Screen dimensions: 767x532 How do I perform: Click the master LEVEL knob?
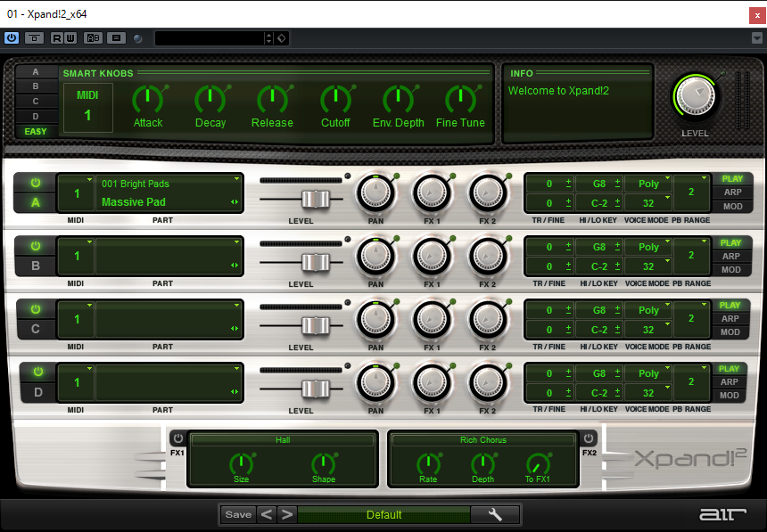pyautogui.click(x=695, y=97)
